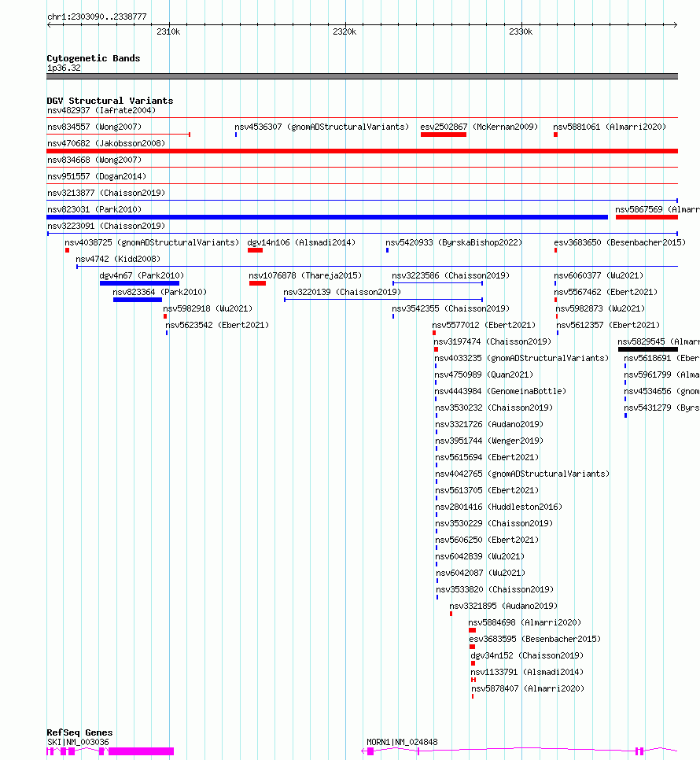Viewport: 700px width, 760px height.
Task: Click the large magenta SKI exon block
Action: point(141,751)
